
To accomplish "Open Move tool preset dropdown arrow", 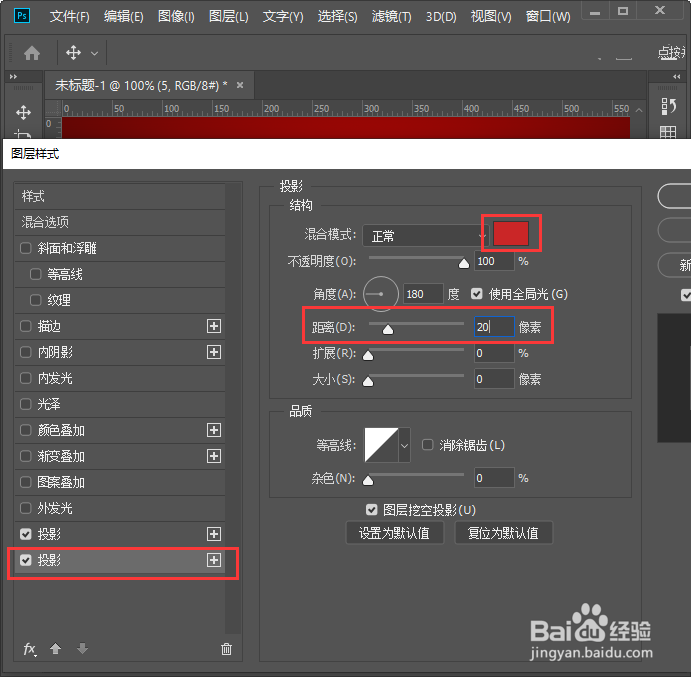I will pyautogui.click(x=94, y=53).
